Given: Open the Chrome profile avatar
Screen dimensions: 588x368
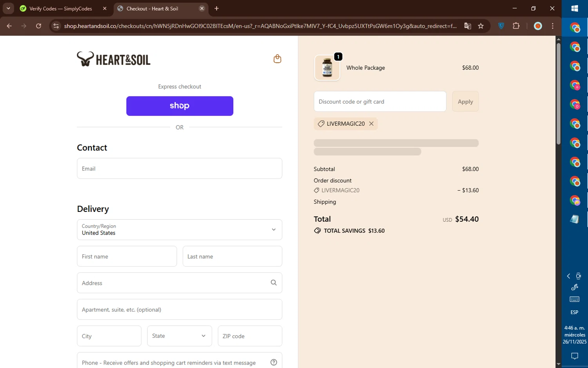Looking at the screenshot, I should [x=538, y=26].
